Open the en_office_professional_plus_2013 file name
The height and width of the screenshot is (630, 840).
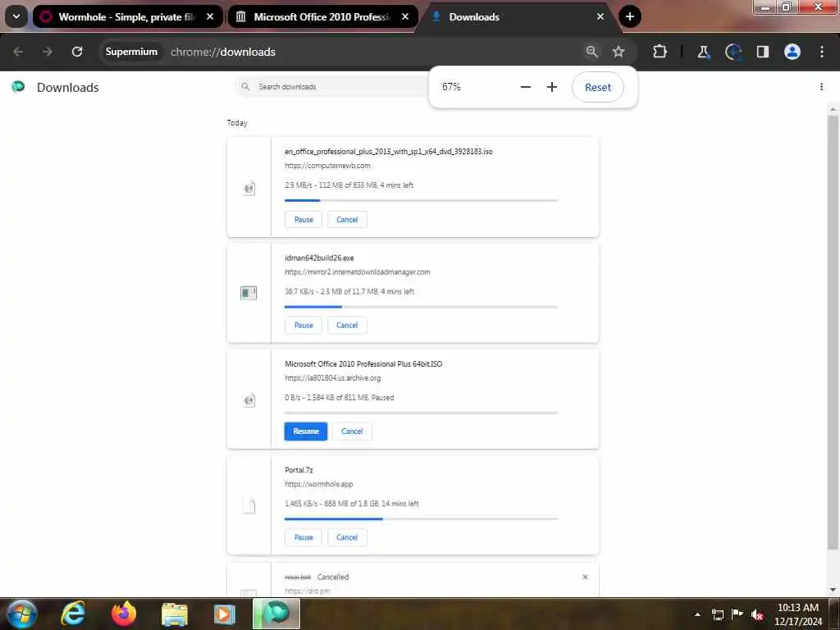click(x=388, y=152)
